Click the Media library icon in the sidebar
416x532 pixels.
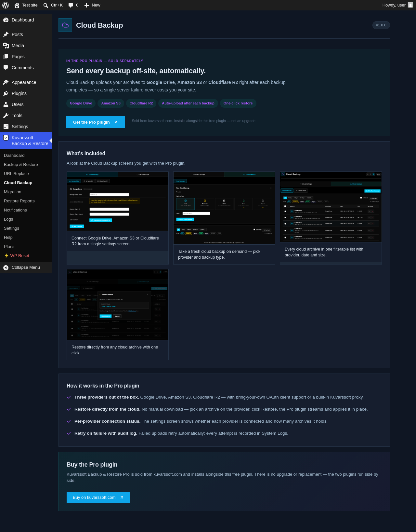pyautogui.click(x=6, y=46)
